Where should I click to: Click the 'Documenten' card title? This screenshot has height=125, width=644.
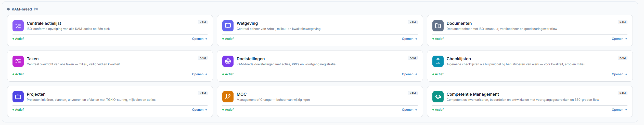click(x=459, y=23)
